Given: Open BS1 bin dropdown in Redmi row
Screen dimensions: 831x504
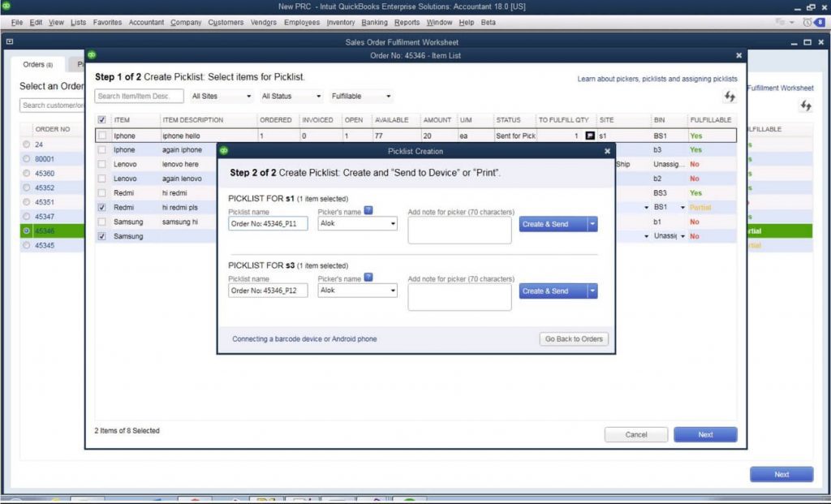Looking at the screenshot, I should click(682, 207).
